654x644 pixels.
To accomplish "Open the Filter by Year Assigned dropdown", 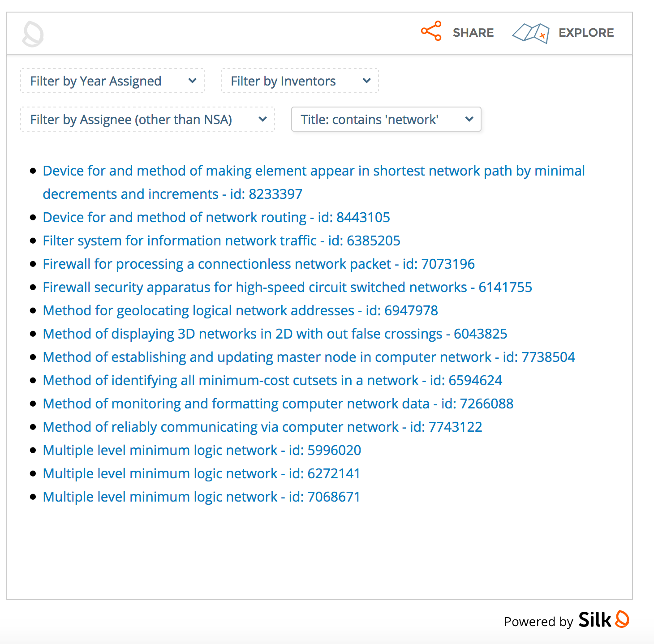I will pyautogui.click(x=112, y=81).
